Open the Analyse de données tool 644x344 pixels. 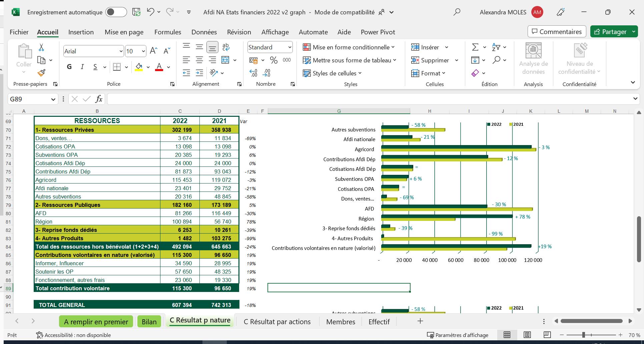[x=533, y=59]
